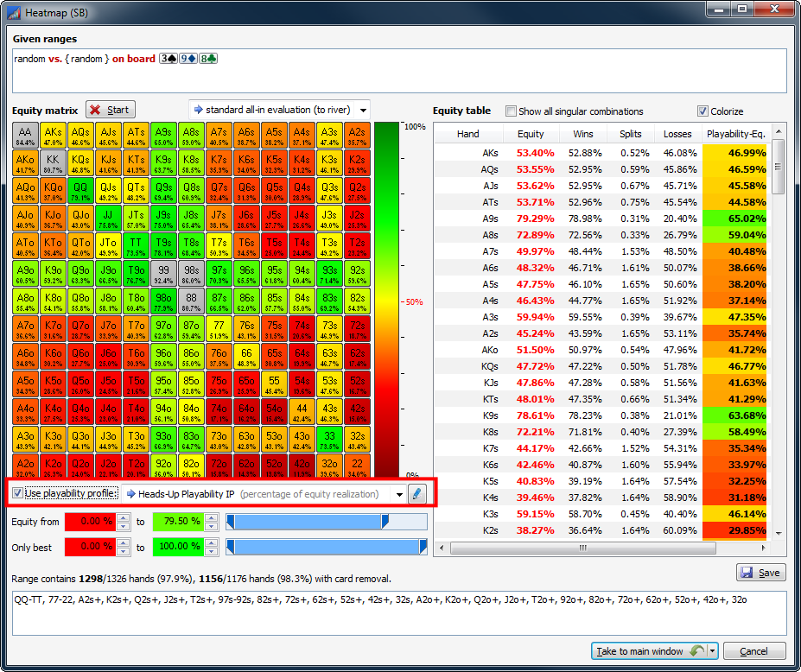The width and height of the screenshot is (801, 672).
Task: Click the Equity range upper slider handle
Action: click(385, 522)
